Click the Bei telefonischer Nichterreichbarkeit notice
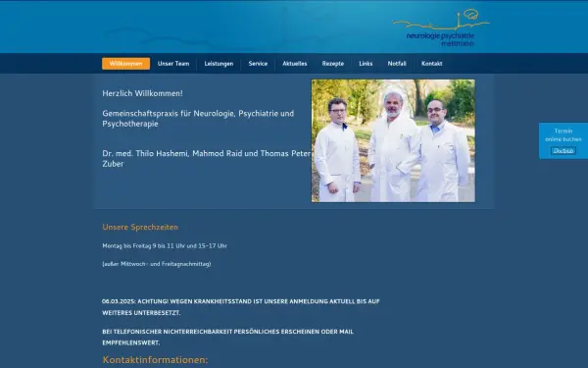The width and height of the screenshot is (588, 368). pyautogui.click(x=227, y=337)
